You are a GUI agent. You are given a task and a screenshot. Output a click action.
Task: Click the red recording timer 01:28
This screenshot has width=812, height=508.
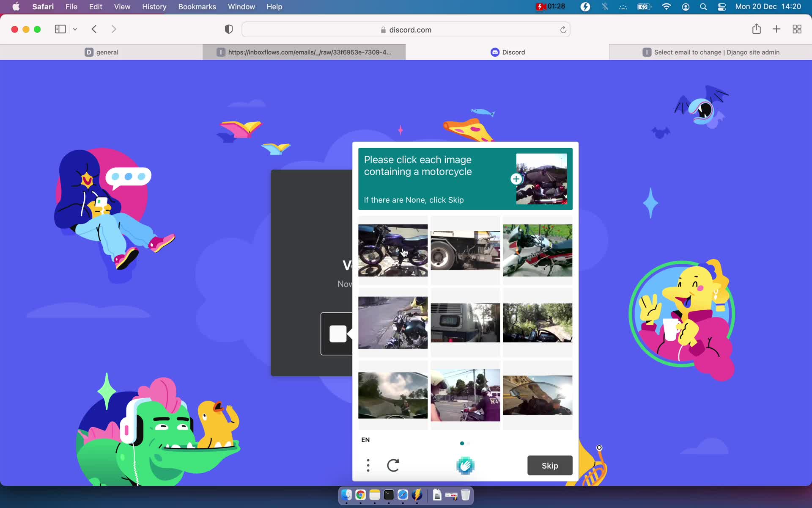coord(551,6)
